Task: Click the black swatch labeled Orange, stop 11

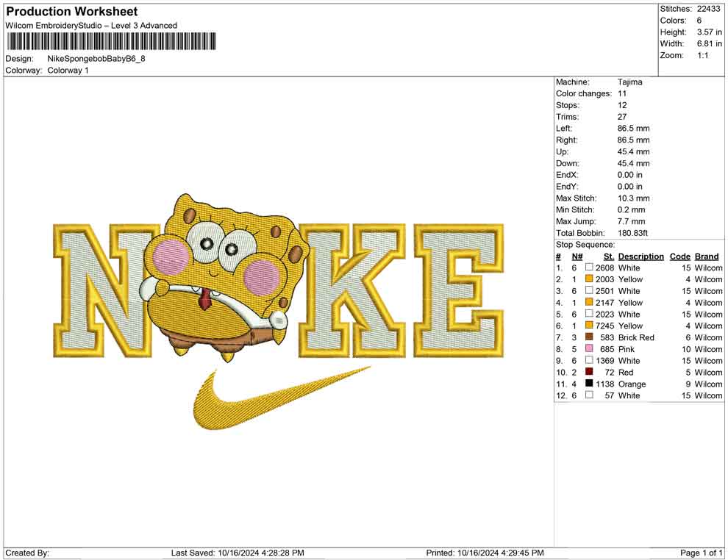Action: pos(589,383)
